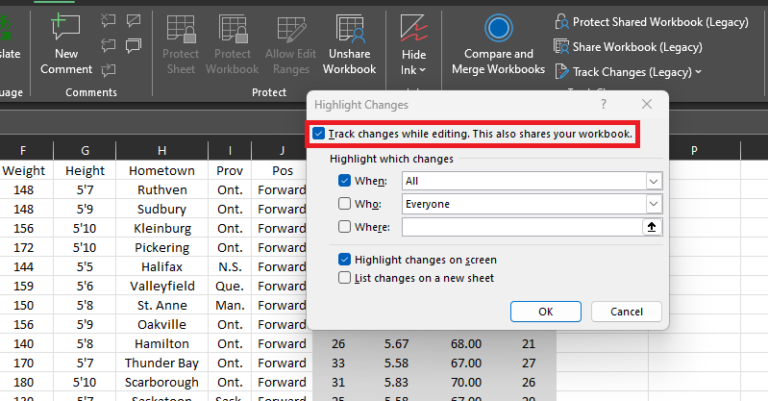The height and width of the screenshot is (401, 768).
Task: Check List changes on a new sheet
Action: (344, 278)
